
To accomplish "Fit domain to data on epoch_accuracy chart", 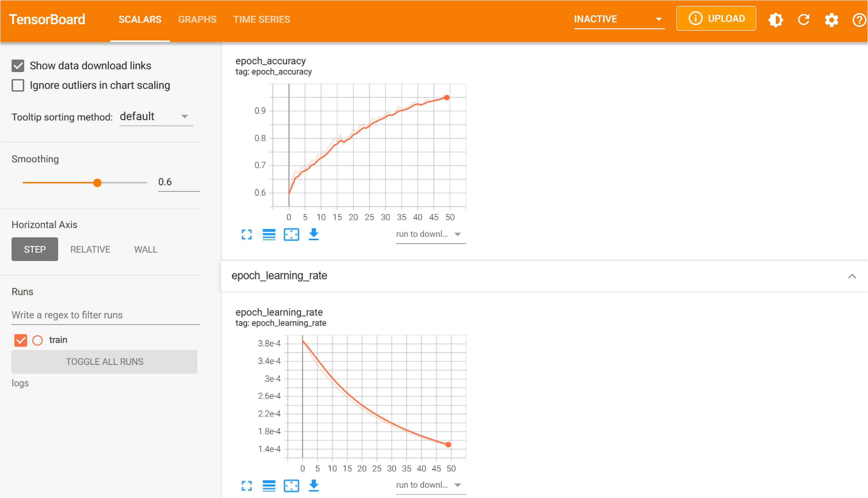I will (x=291, y=235).
